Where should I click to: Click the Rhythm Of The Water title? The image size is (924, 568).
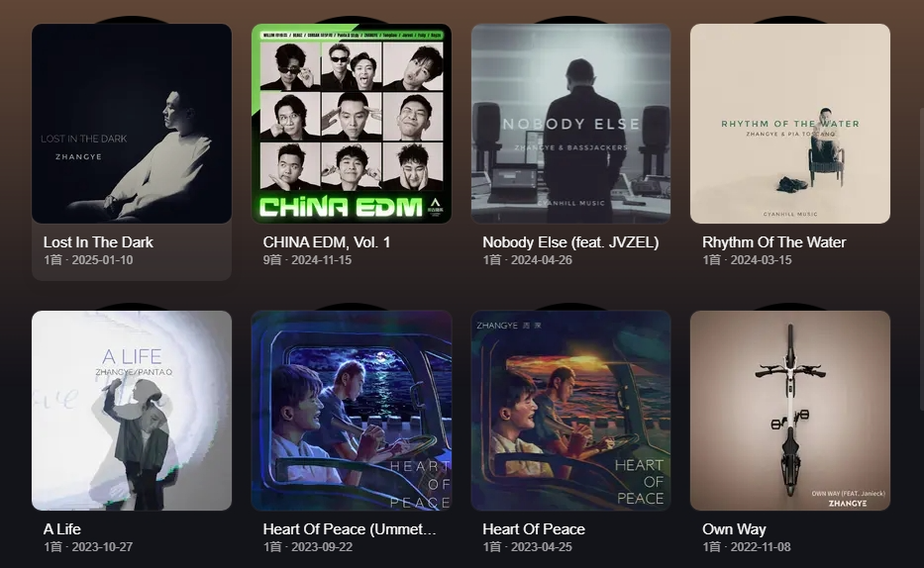773,242
